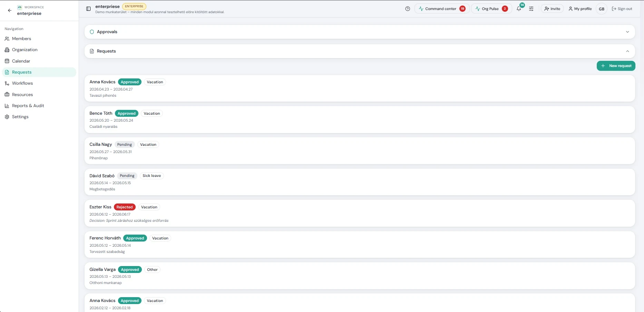Click Otthoni munkanap description
Screen dimensions: 644x312
point(106,283)
